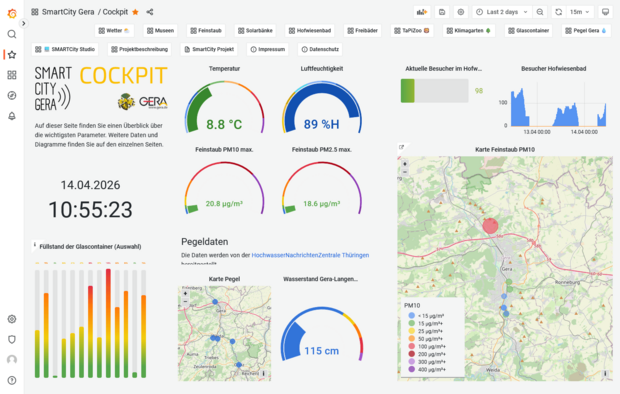The height and width of the screenshot is (394, 620).
Task: Open the Museen dashboard link
Action: [160, 30]
